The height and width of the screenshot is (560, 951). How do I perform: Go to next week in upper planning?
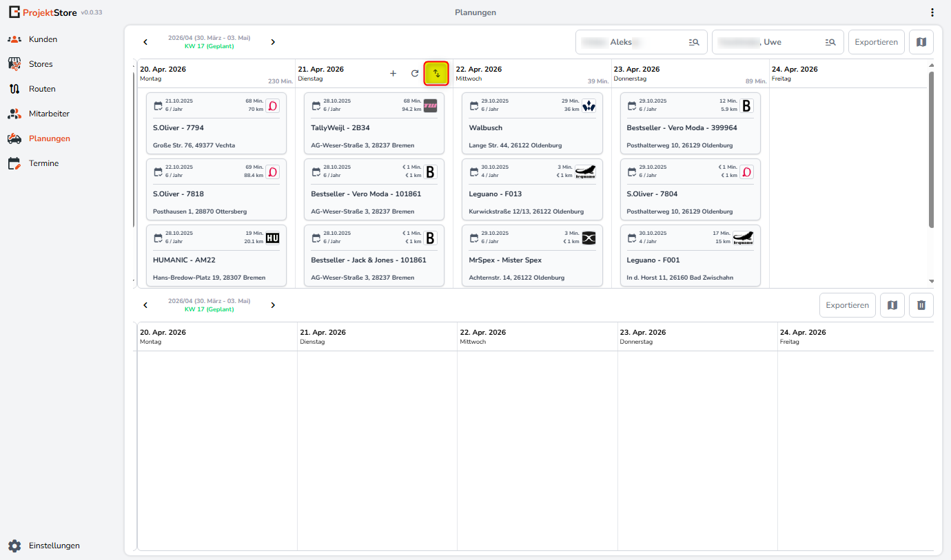pyautogui.click(x=273, y=42)
